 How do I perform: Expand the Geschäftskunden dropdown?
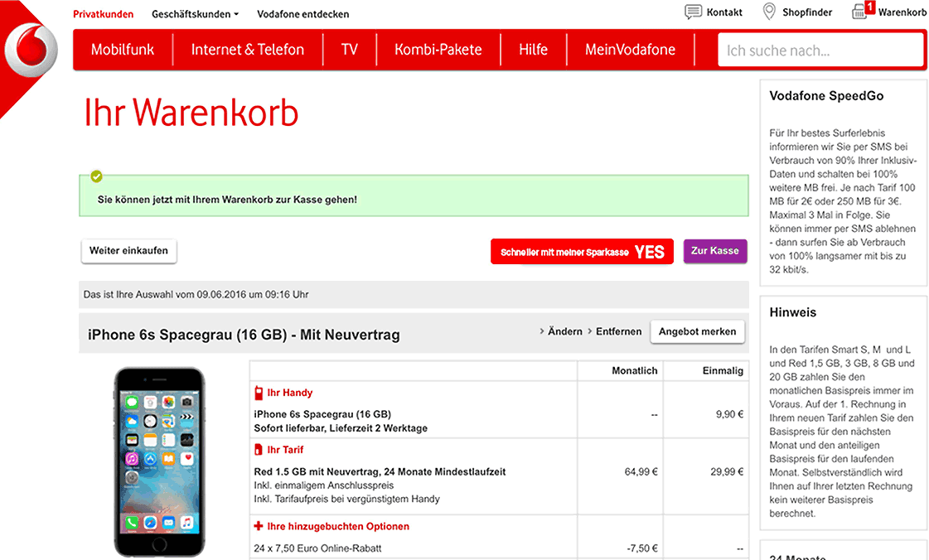click(195, 14)
